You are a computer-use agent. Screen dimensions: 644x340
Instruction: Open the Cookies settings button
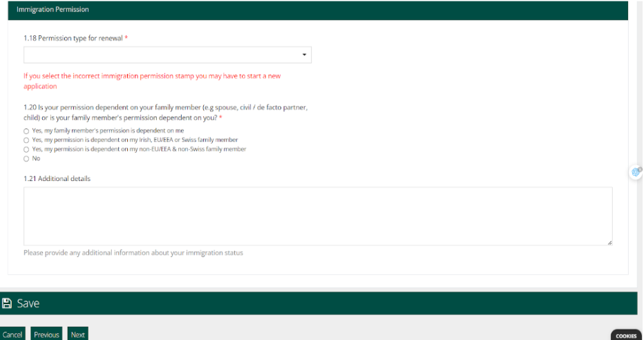(x=626, y=335)
